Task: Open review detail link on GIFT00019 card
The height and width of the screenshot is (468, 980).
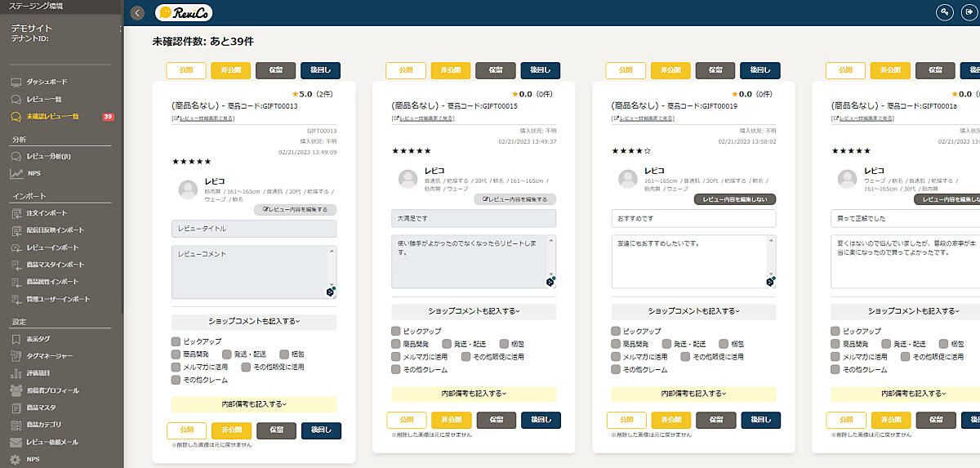Action: pyautogui.click(x=643, y=118)
